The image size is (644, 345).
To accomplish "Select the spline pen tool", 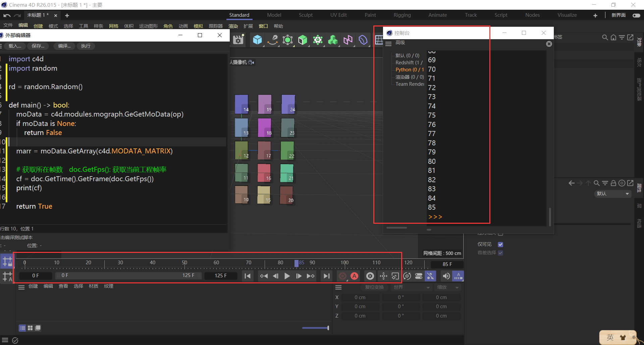I will 272,40.
